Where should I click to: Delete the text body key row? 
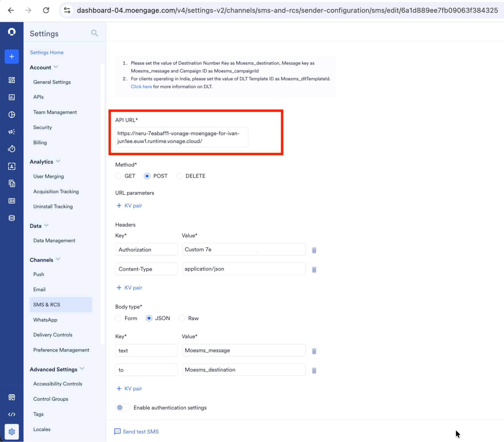pos(314,351)
